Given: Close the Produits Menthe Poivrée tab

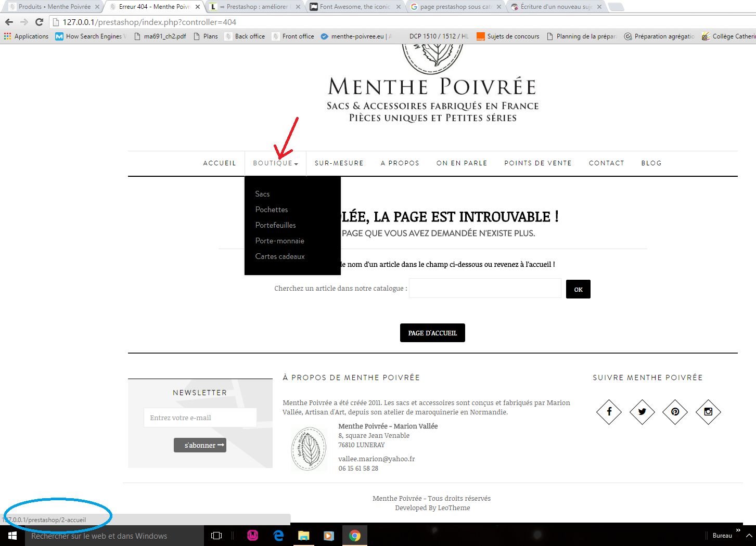Looking at the screenshot, I should click(x=97, y=7).
